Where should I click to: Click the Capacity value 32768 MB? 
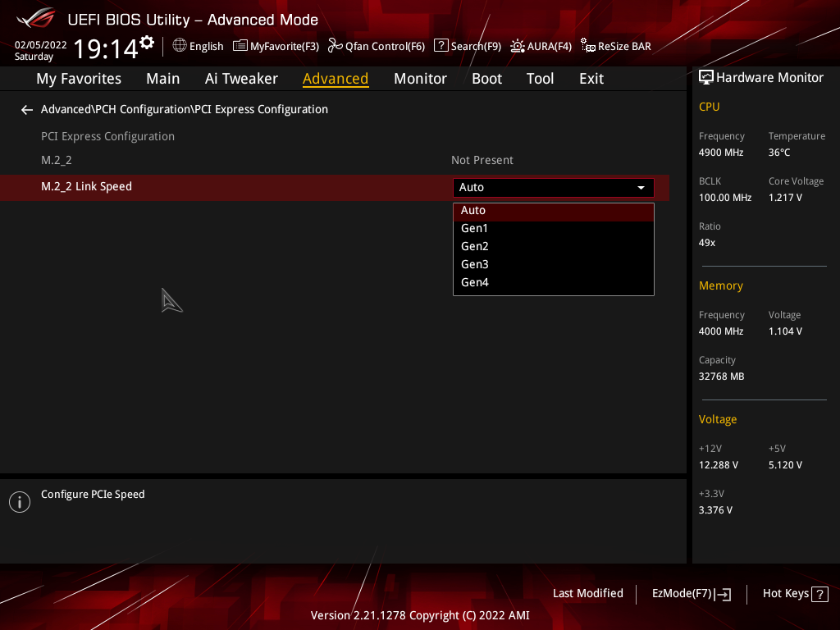pyautogui.click(x=721, y=377)
